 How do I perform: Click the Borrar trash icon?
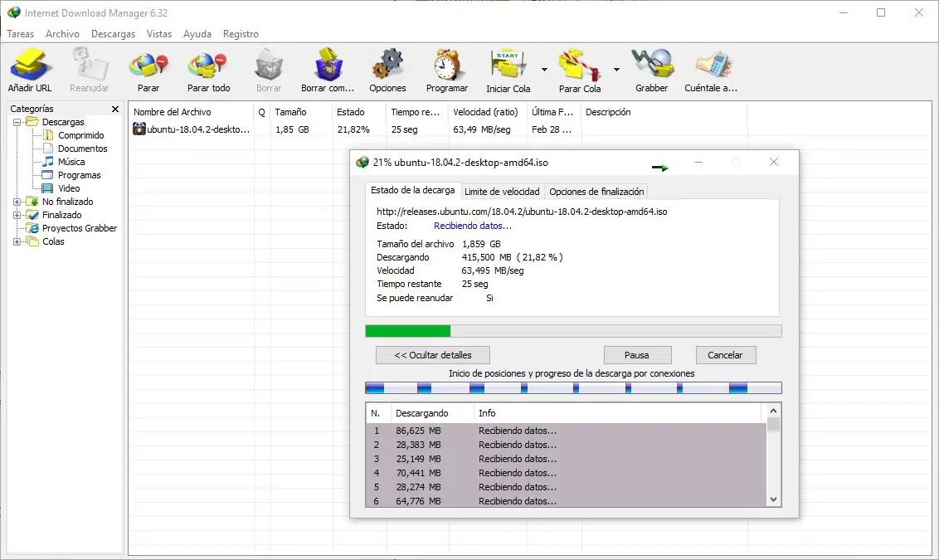tap(268, 65)
